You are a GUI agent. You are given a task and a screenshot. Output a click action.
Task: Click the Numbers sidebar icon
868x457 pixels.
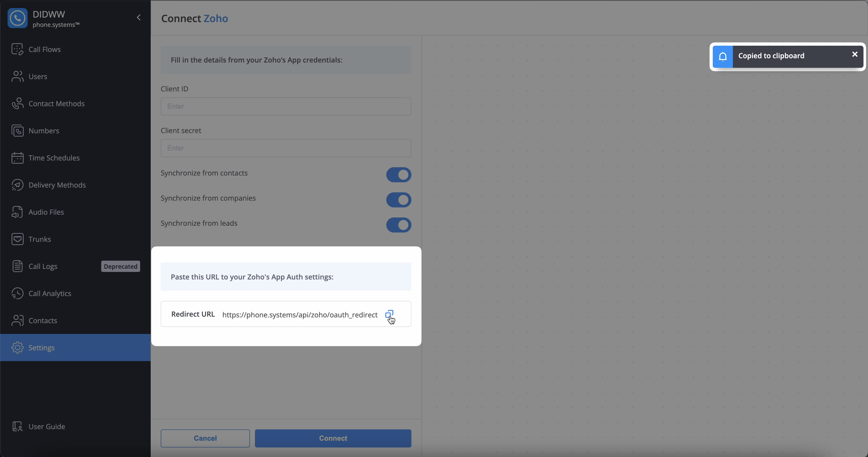[x=18, y=131]
